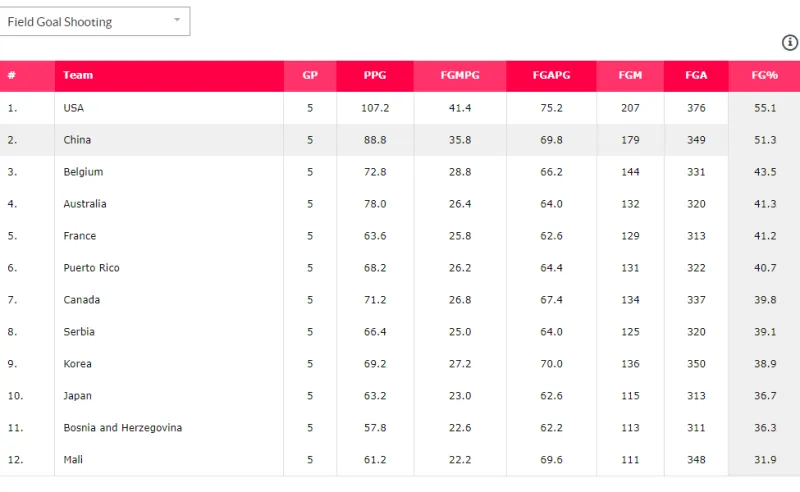Sort by the PPG column header

coord(375,76)
